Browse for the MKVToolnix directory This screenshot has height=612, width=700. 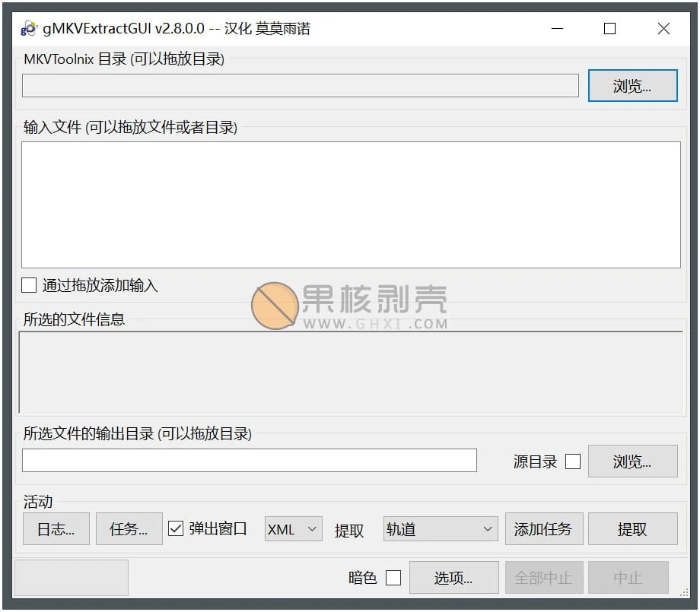[632, 85]
